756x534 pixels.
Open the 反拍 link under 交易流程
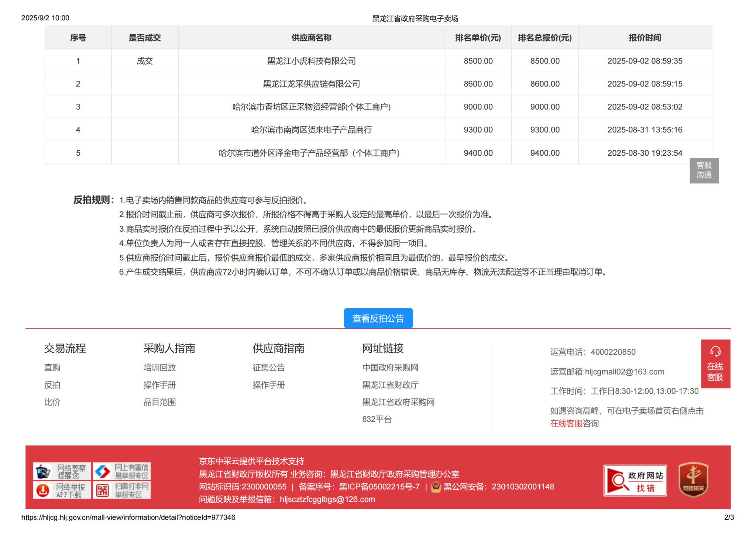click(x=52, y=385)
